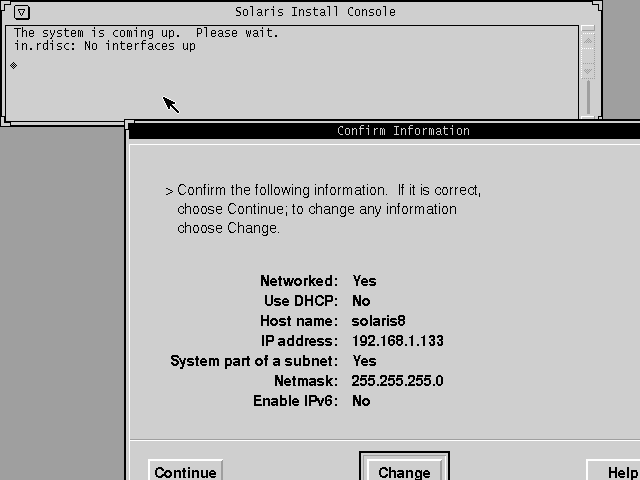Click the Use DHCP value No
The image size is (640, 480).
click(x=361, y=301)
